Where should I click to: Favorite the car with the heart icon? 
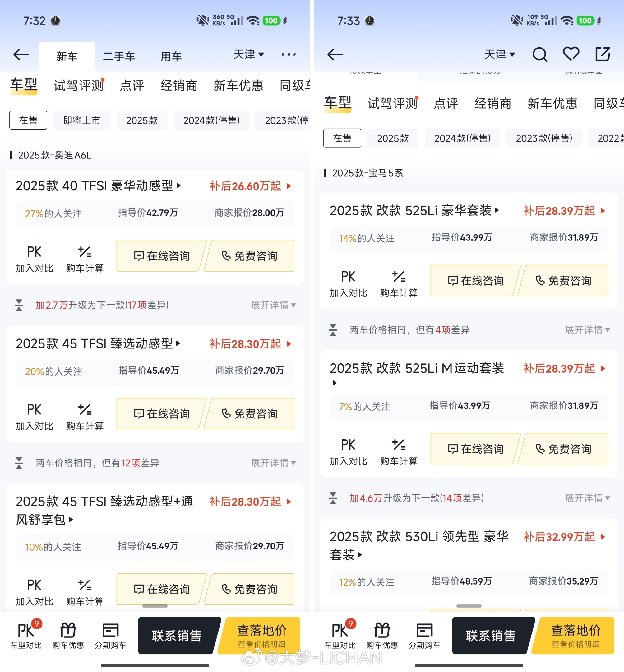pos(571,54)
